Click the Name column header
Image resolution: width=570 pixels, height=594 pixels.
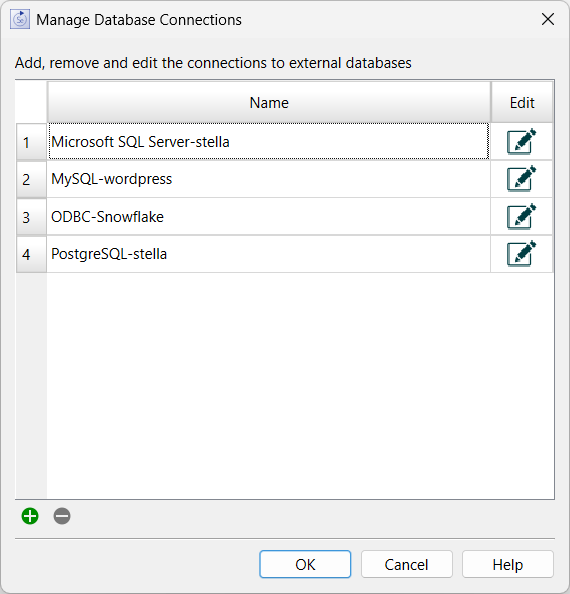point(269,102)
